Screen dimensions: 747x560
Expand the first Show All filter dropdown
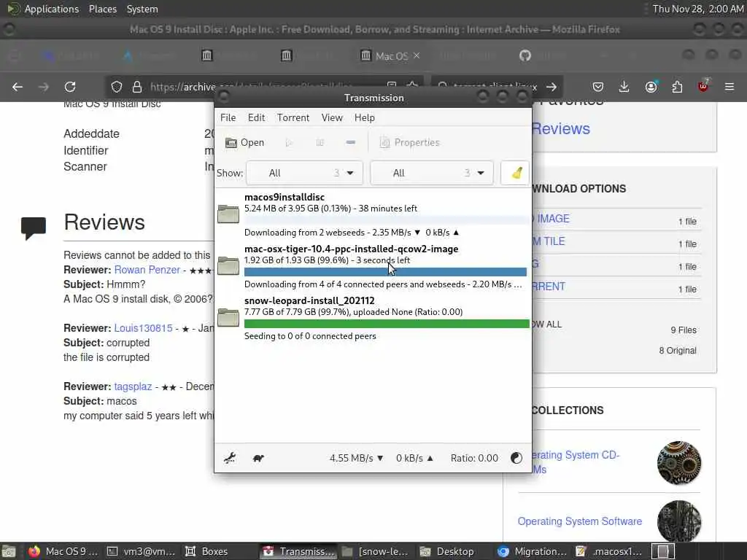coord(304,173)
